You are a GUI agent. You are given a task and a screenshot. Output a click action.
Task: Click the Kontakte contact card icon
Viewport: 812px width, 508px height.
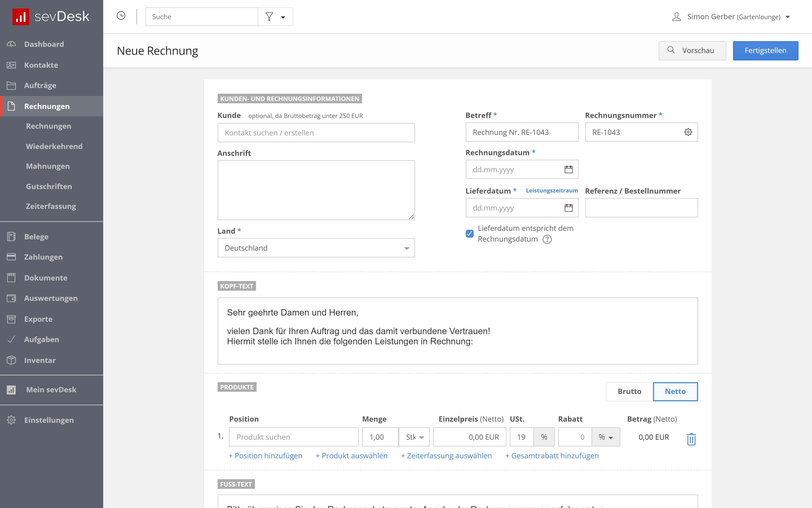11,65
